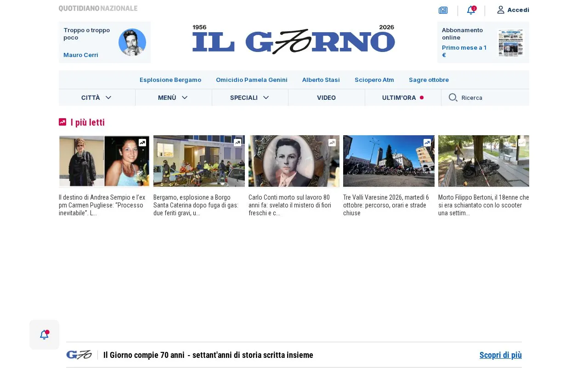
Task: Click trending badge on Carlo Conti image
Action: [332, 143]
